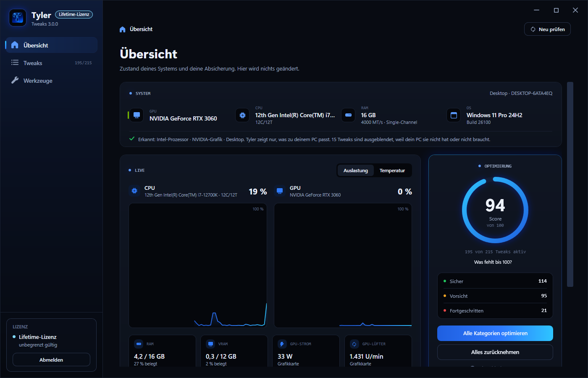Click the GPU monitor icon beside RTX 3060
Screen dimensions: 588x378
[136, 115]
